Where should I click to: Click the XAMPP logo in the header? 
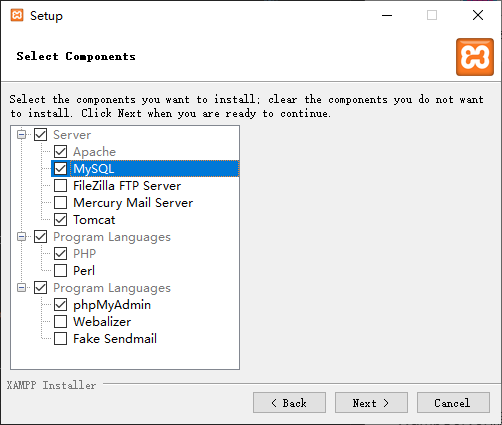tap(475, 57)
